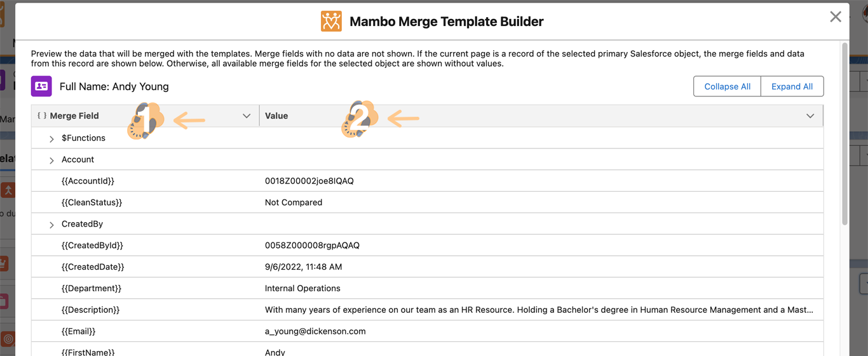This screenshot has height=356, width=868.
Task: Expand the $Functions row
Action: coord(51,138)
